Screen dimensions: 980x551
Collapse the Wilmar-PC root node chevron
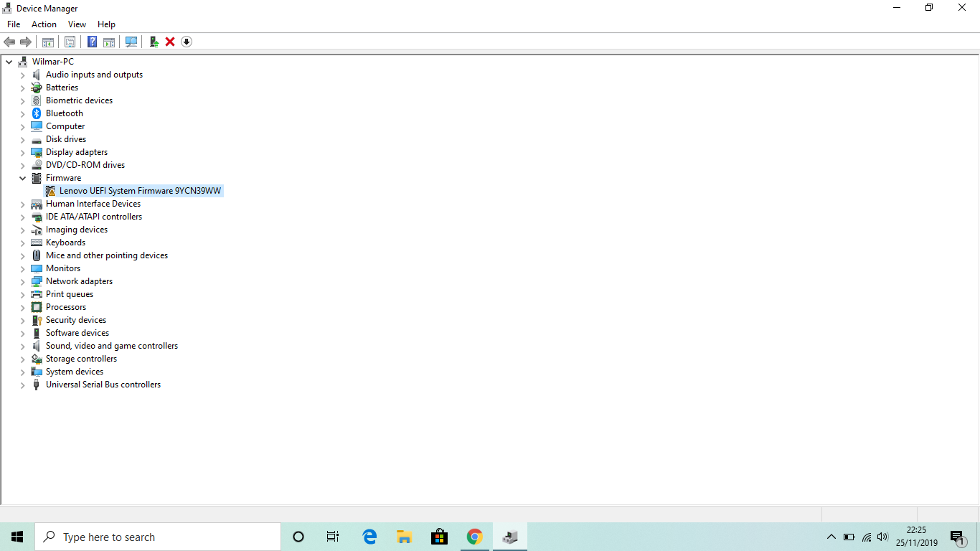coord(9,62)
